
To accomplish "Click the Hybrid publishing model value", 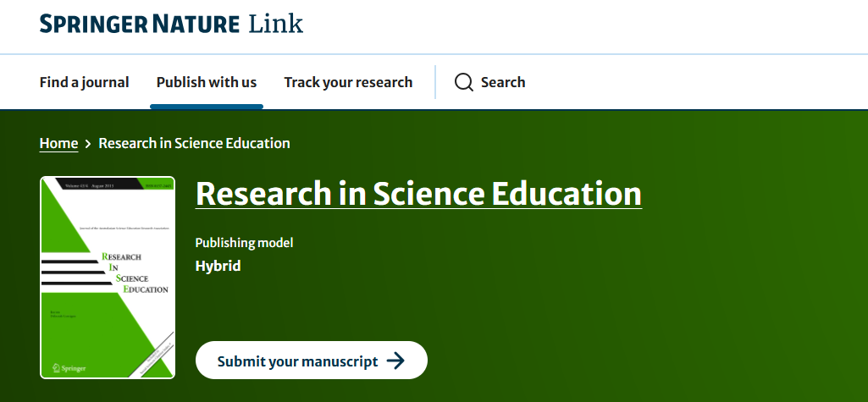I will pos(218,266).
